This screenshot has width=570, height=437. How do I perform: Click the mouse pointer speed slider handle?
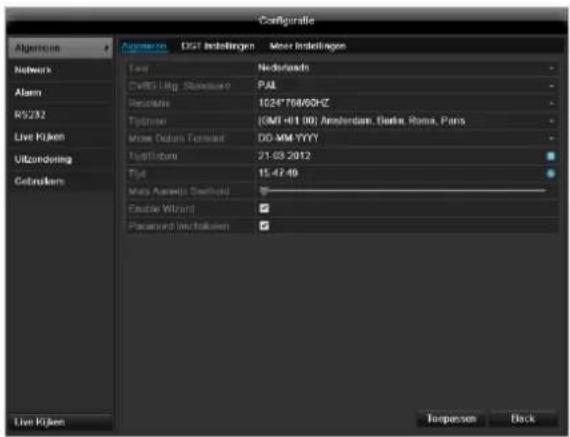tap(264, 191)
